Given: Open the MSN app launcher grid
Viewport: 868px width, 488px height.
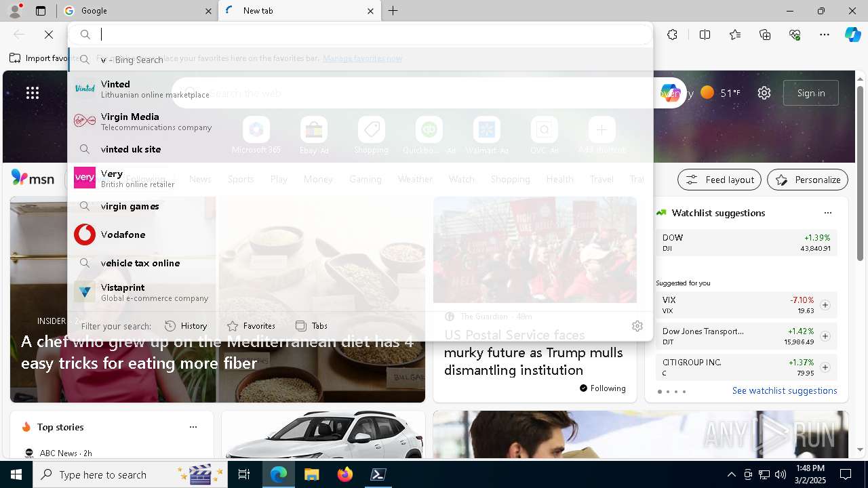Looking at the screenshot, I should (x=33, y=93).
